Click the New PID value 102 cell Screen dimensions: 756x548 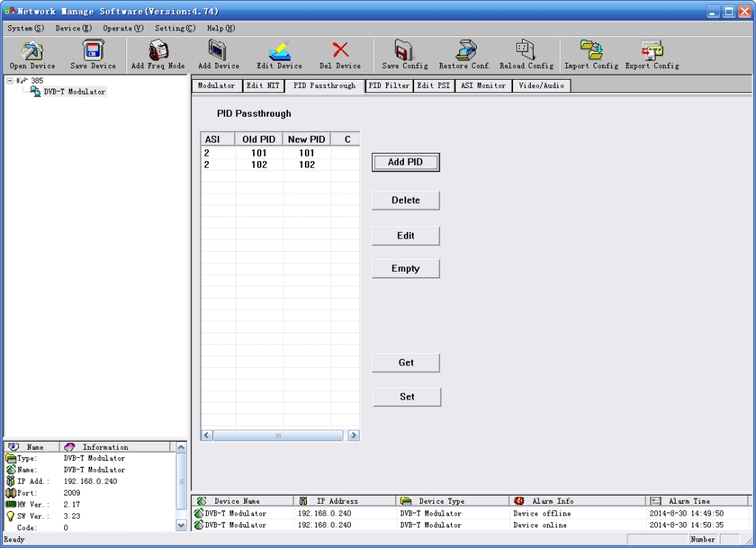click(306, 165)
